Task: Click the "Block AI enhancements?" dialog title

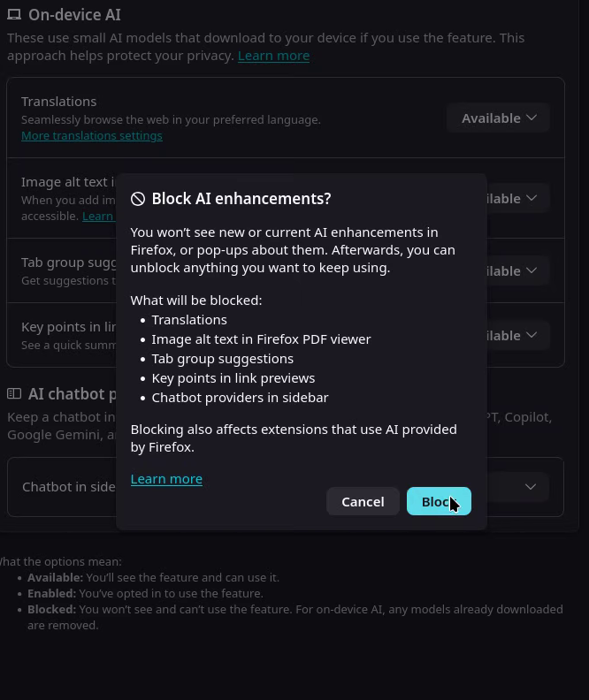Action: [x=241, y=199]
